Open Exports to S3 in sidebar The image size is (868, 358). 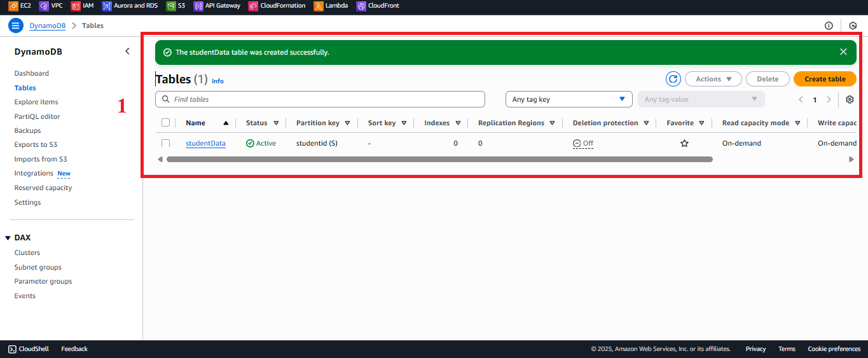click(x=36, y=144)
